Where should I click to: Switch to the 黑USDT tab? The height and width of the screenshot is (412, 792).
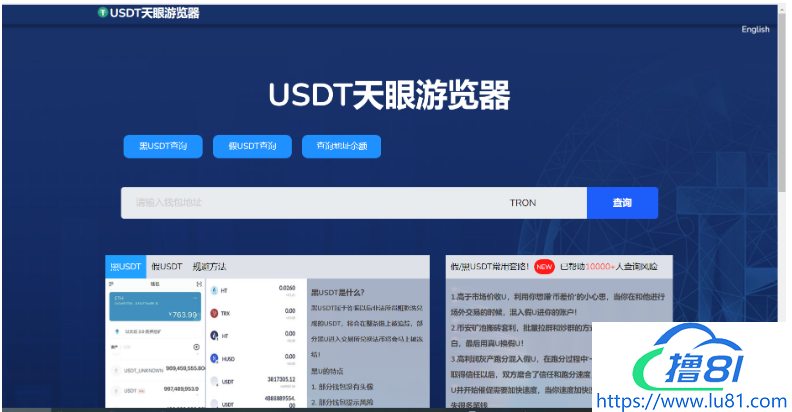click(125, 267)
